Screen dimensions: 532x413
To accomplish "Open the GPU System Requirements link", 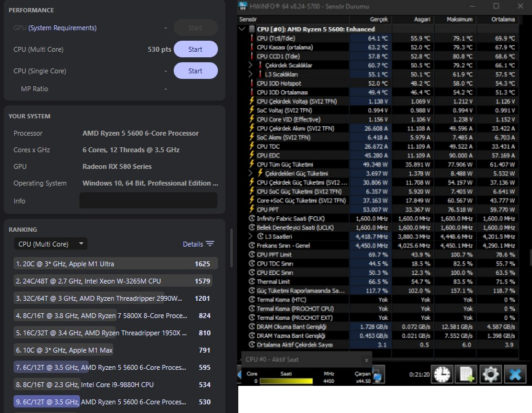I will 62,28.
